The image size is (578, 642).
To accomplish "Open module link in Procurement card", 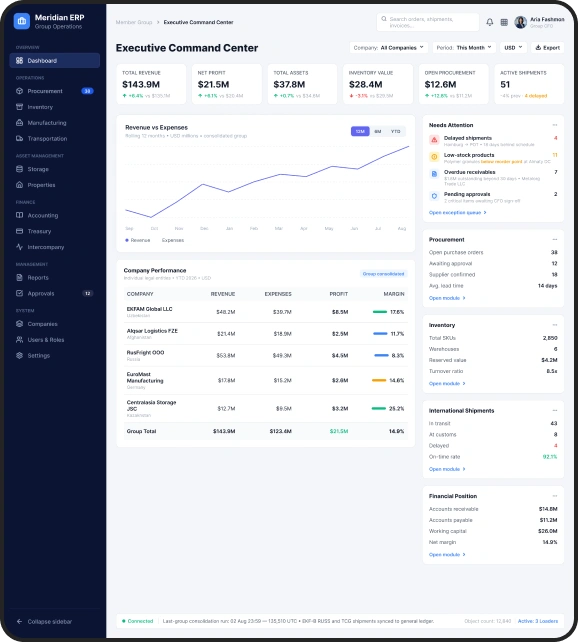I will click(x=447, y=298).
